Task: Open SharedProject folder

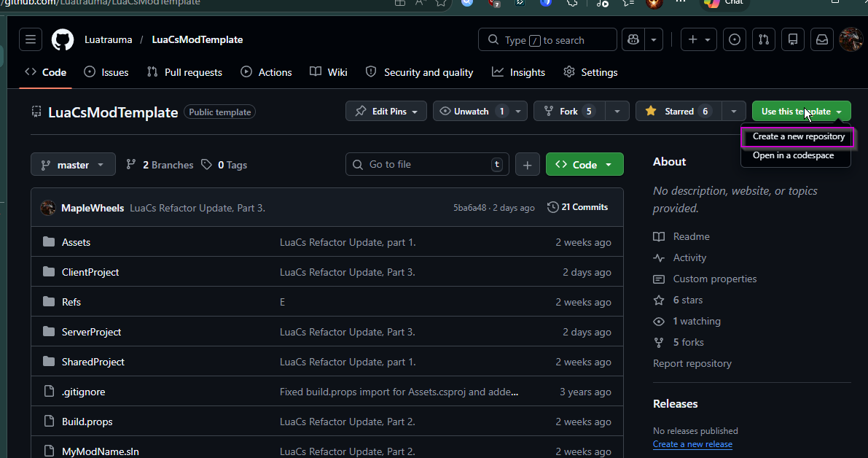Action: [x=93, y=362]
